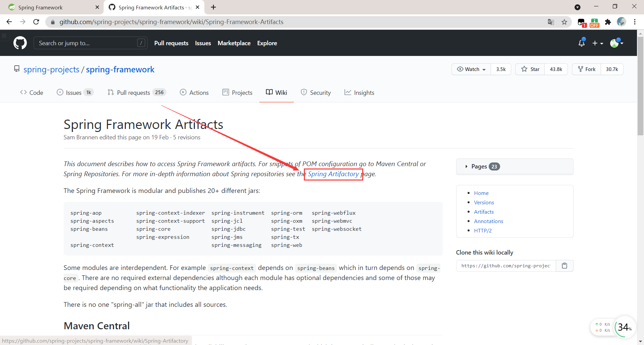This screenshot has height=345, width=644.
Task: Open the notifications bell
Action: point(582,43)
